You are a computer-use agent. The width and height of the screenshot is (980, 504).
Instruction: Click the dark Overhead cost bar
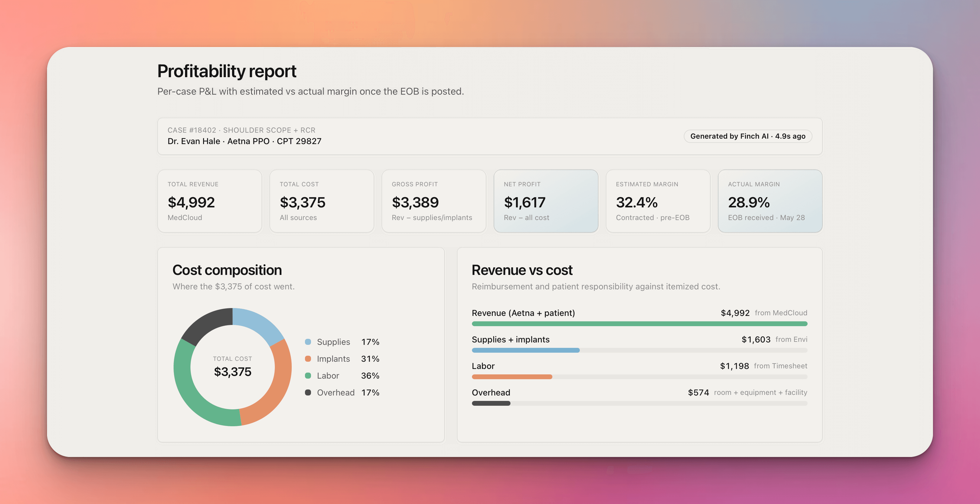(491, 404)
